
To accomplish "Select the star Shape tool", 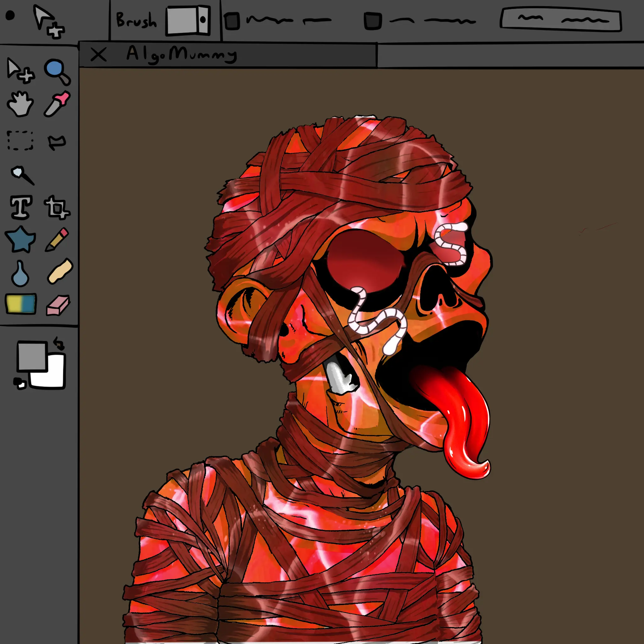I will tap(20, 239).
